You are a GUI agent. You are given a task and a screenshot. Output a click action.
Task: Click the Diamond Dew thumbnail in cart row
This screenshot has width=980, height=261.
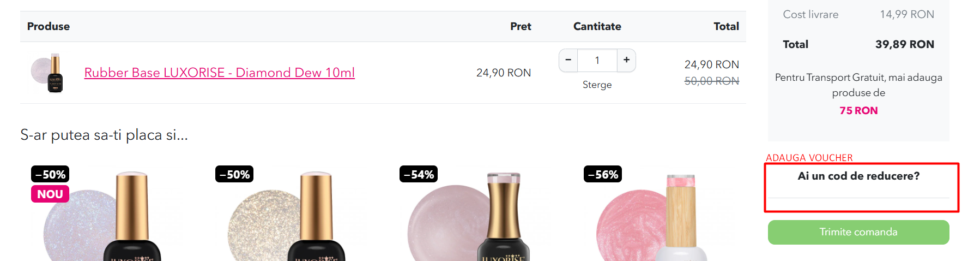point(49,73)
